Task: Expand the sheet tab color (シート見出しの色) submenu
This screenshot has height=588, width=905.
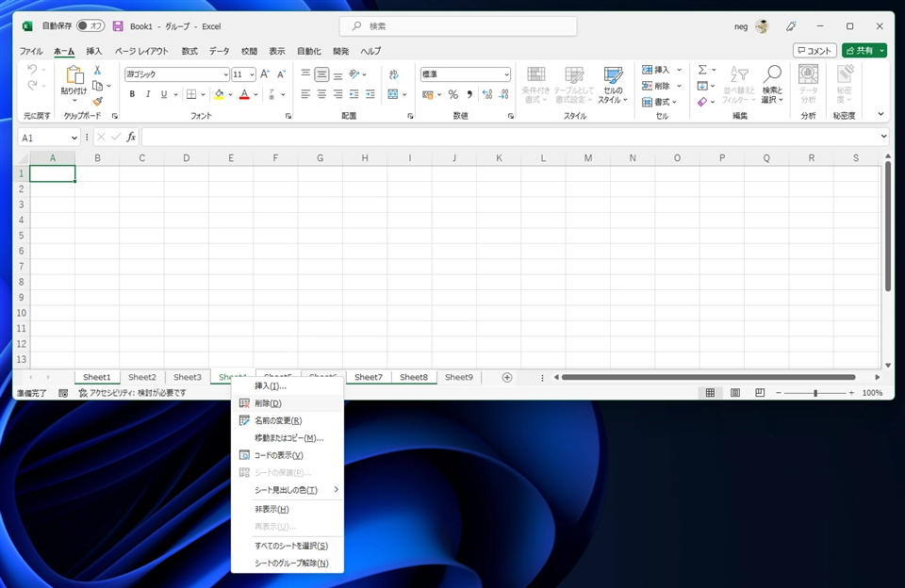Action: [288, 490]
